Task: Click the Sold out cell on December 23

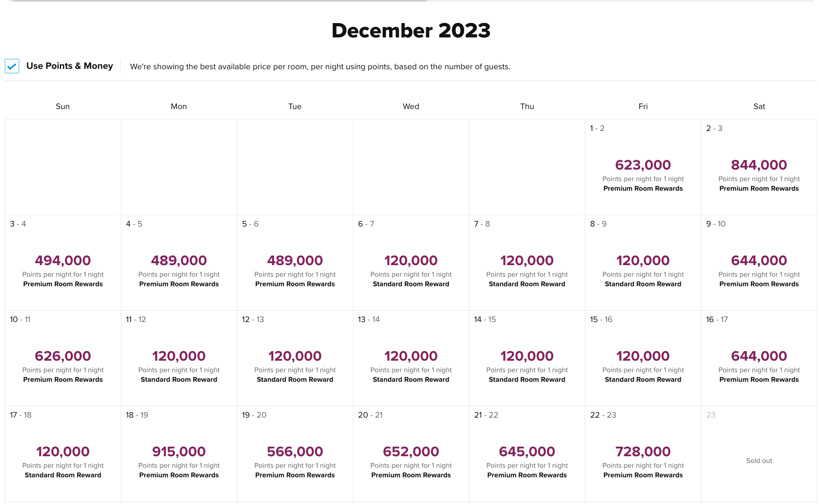Action: click(x=758, y=461)
